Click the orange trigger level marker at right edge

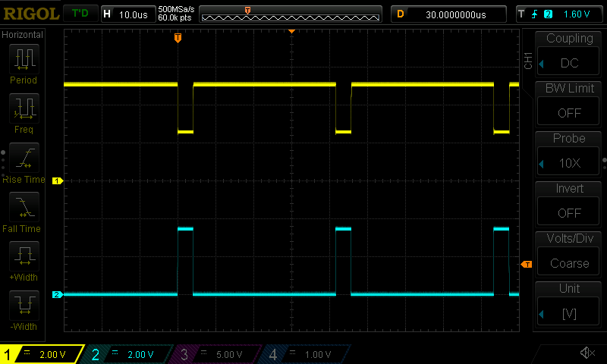click(527, 264)
